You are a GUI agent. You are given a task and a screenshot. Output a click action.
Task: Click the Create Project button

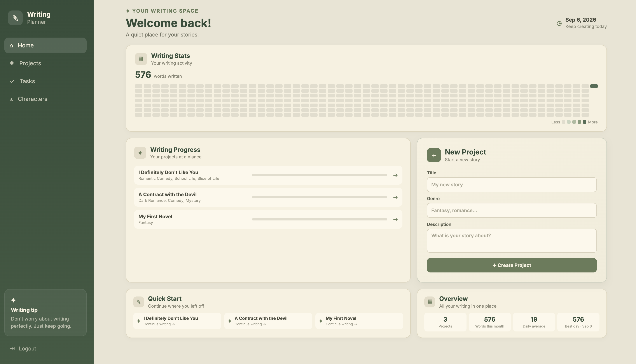click(x=512, y=265)
